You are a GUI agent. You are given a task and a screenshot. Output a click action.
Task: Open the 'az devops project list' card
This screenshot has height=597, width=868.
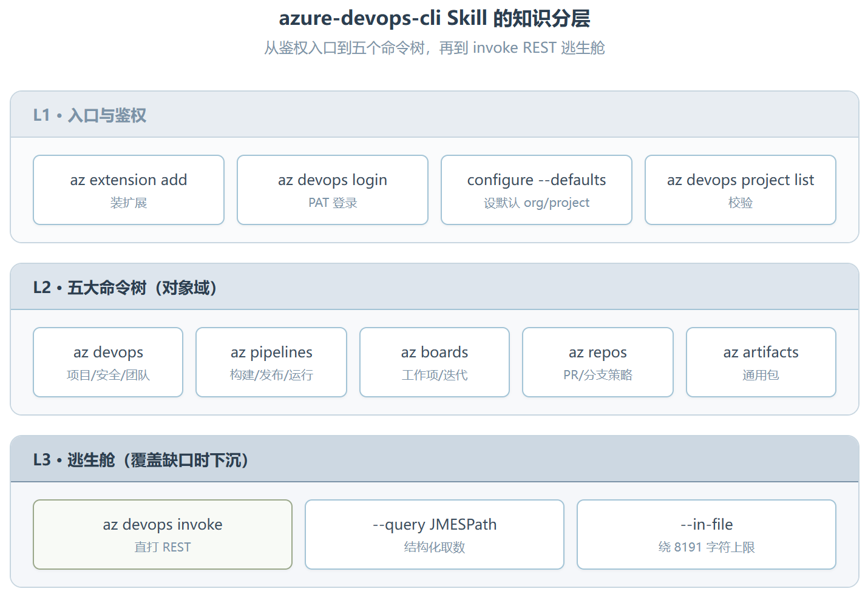click(741, 190)
